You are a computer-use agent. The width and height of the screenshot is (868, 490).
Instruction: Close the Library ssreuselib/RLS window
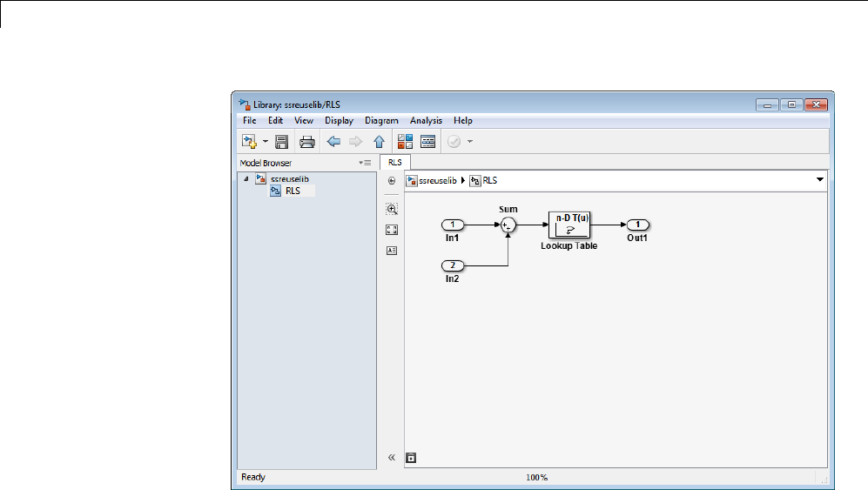click(816, 104)
